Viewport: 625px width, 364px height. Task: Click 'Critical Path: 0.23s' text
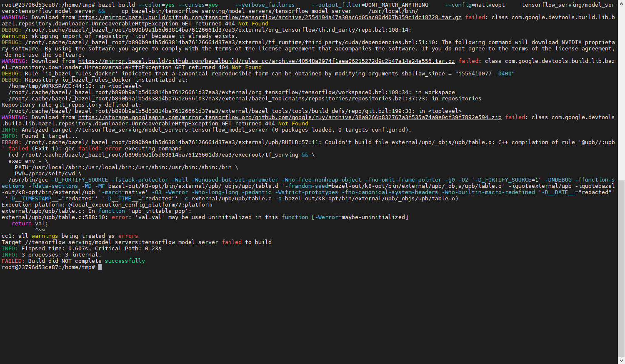click(128, 249)
